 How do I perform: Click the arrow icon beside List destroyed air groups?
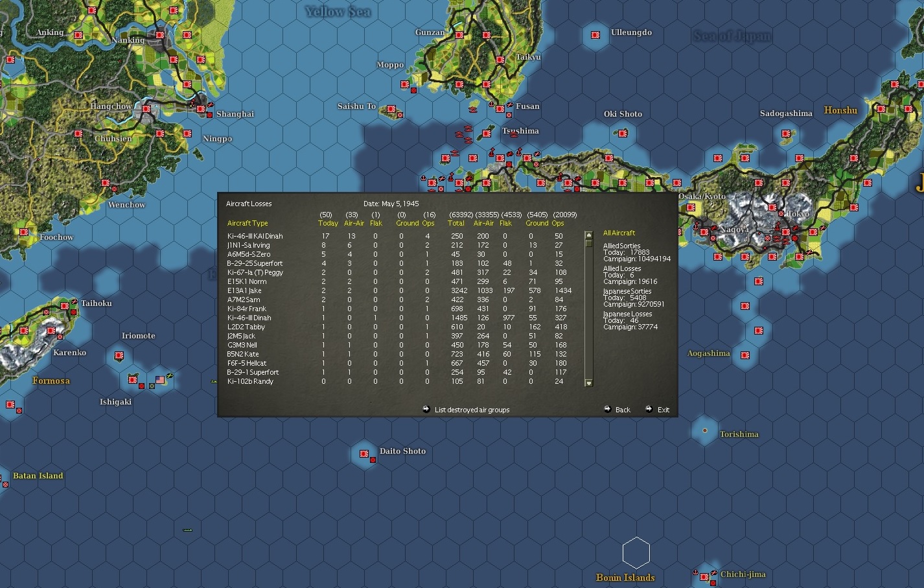pyautogui.click(x=426, y=409)
